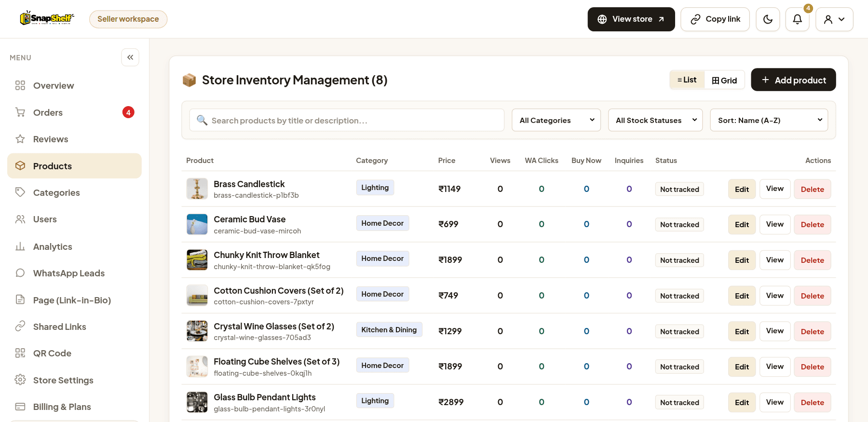
Task: Click the WhatsApp Leads chat icon
Action: pyautogui.click(x=20, y=273)
